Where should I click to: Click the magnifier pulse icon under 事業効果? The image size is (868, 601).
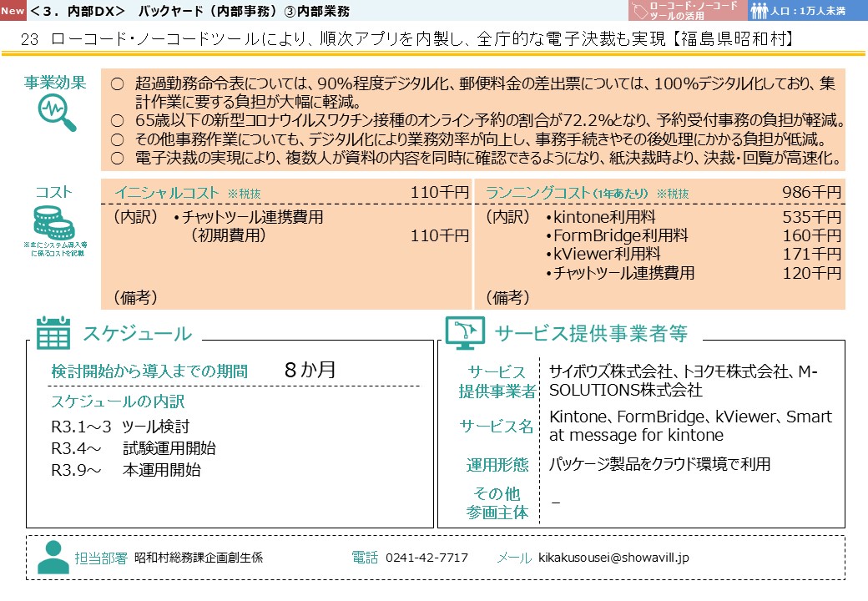(57, 113)
